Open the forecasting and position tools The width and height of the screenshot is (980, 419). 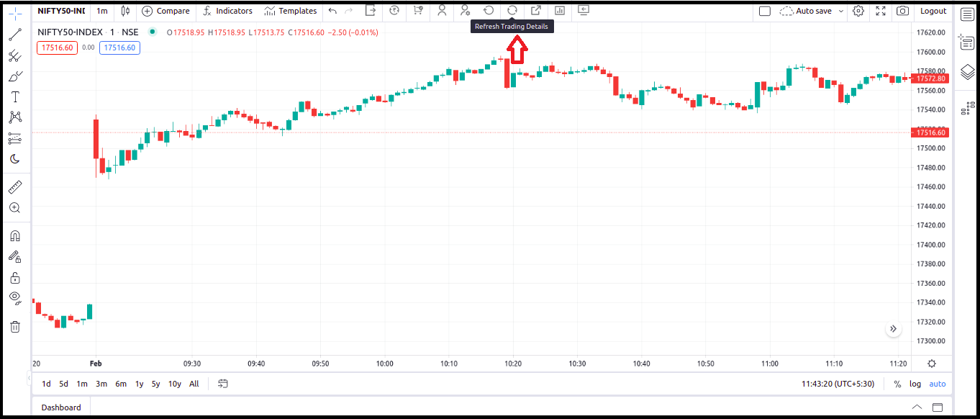tap(14, 138)
